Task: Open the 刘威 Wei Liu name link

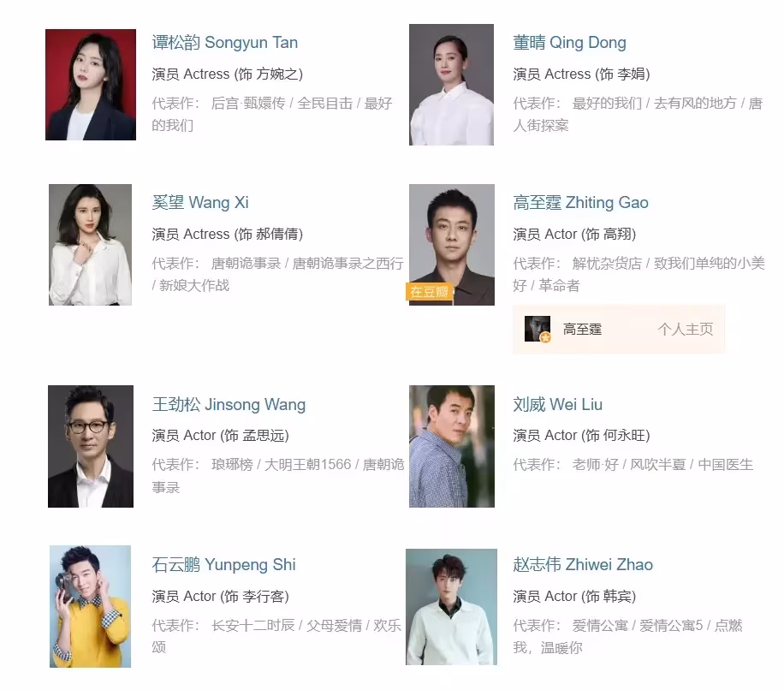Action: click(x=557, y=404)
